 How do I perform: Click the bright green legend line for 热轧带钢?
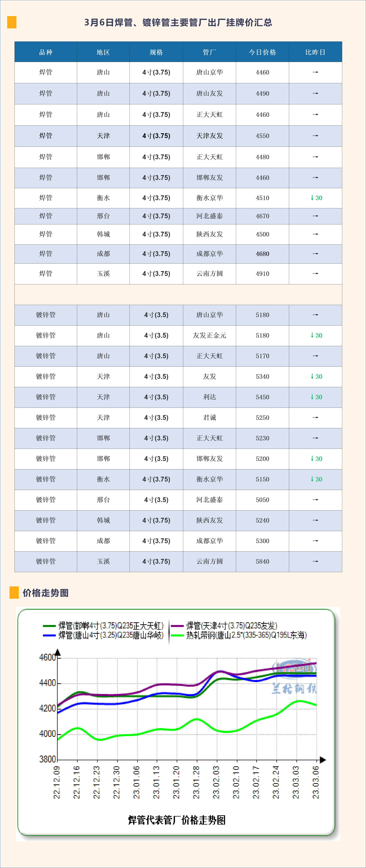pos(177,636)
